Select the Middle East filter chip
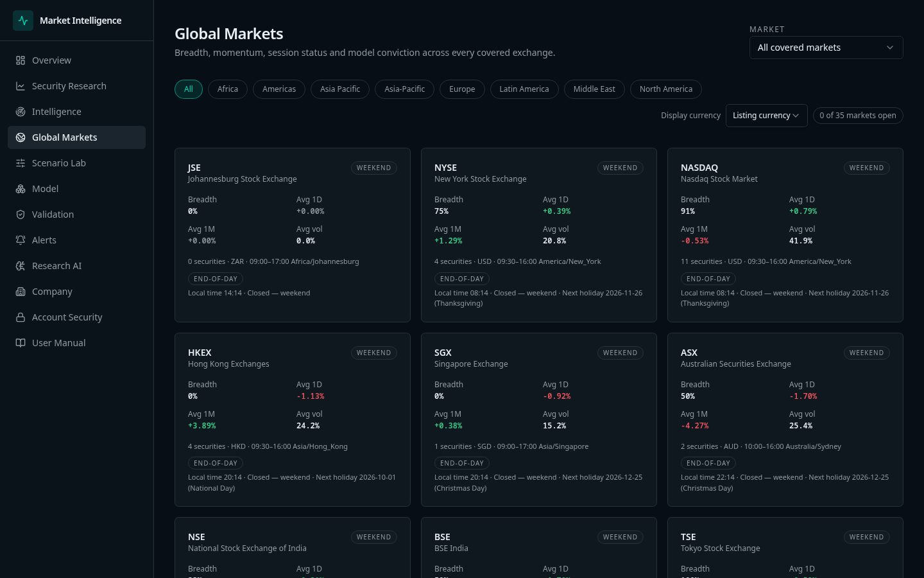924x578 pixels. tap(594, 89)
